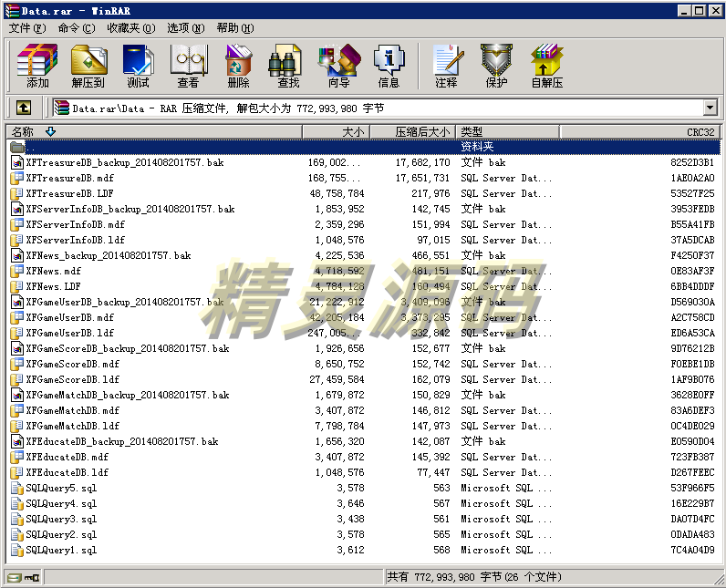Screen dimensions: 726x588
Task: Select file XFGameMatchDB_backup_201408201757.bak
Action: tap(128, 395)
